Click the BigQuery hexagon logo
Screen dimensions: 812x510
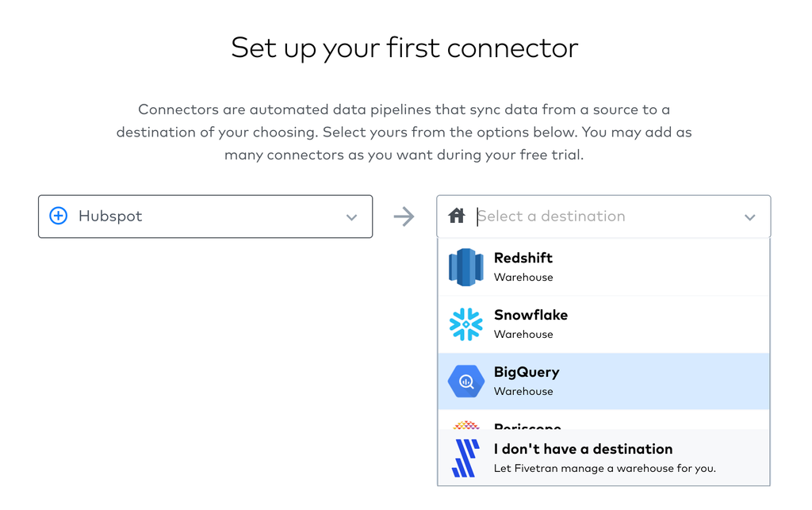(466, 382)
